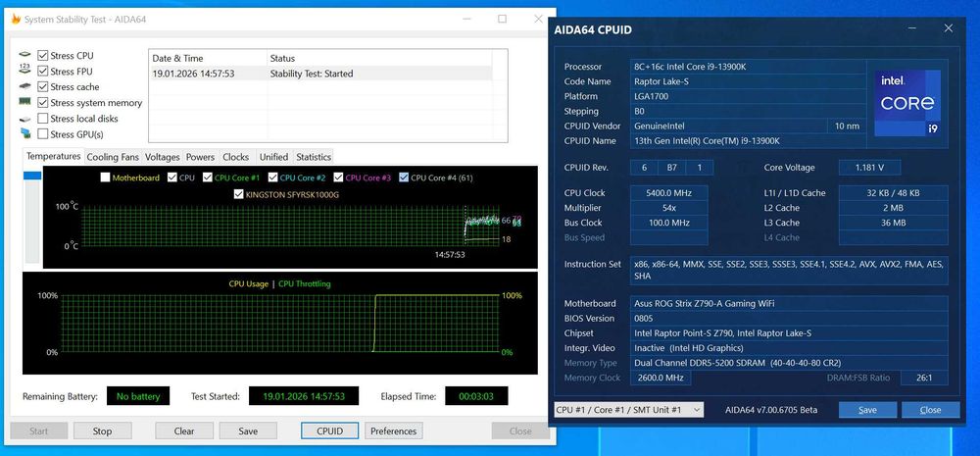980x456 pixels.
Task: Click the Date & Time column header
Action: coord(208,58)
